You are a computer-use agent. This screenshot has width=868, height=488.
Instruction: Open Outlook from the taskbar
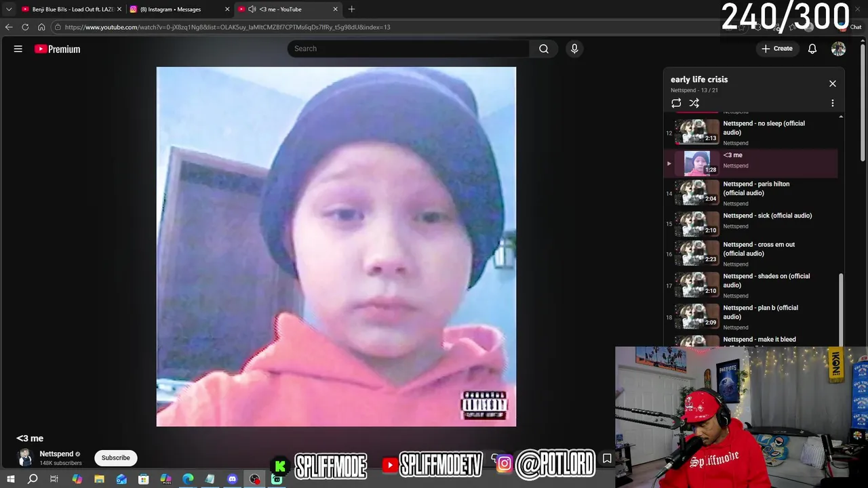coord(121,479)
